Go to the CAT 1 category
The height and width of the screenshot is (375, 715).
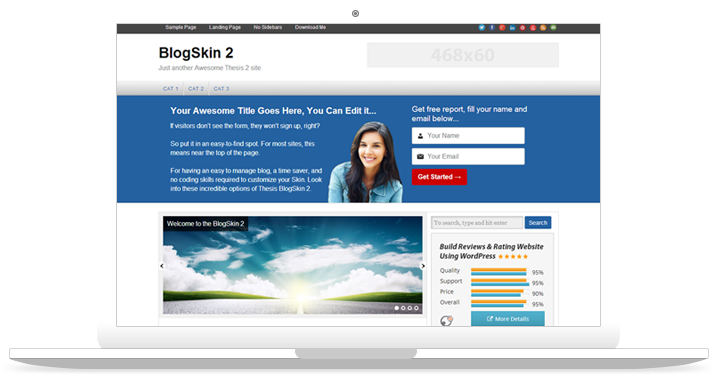tap(171, 89)
